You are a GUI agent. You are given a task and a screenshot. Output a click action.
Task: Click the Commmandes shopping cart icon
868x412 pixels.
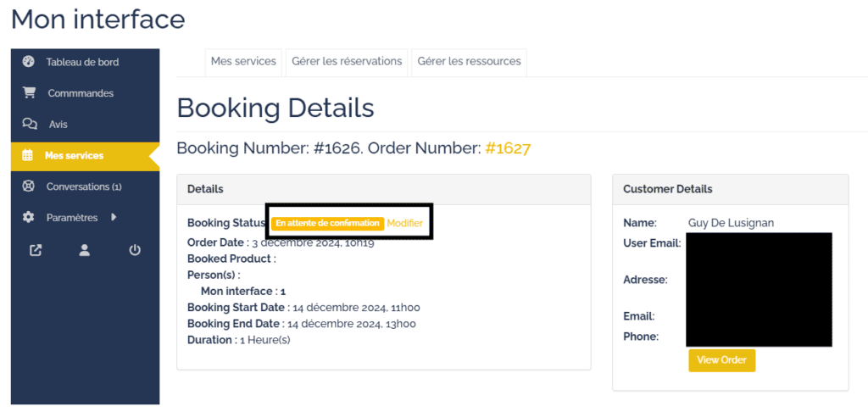[x=29, y=93]
